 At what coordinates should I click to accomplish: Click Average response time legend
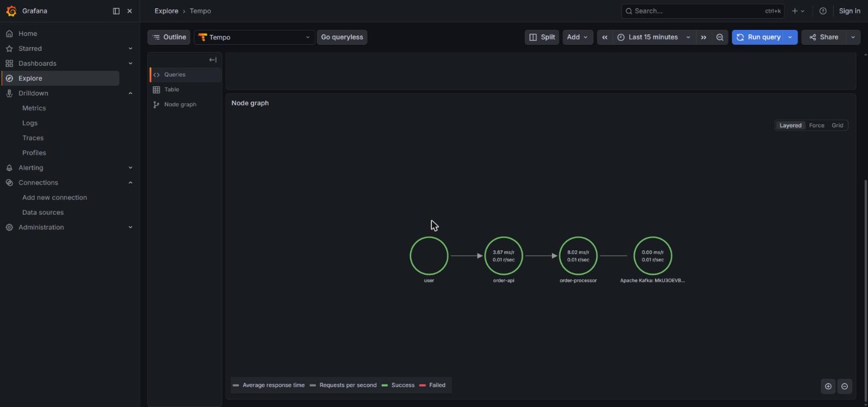pos(269,385)
